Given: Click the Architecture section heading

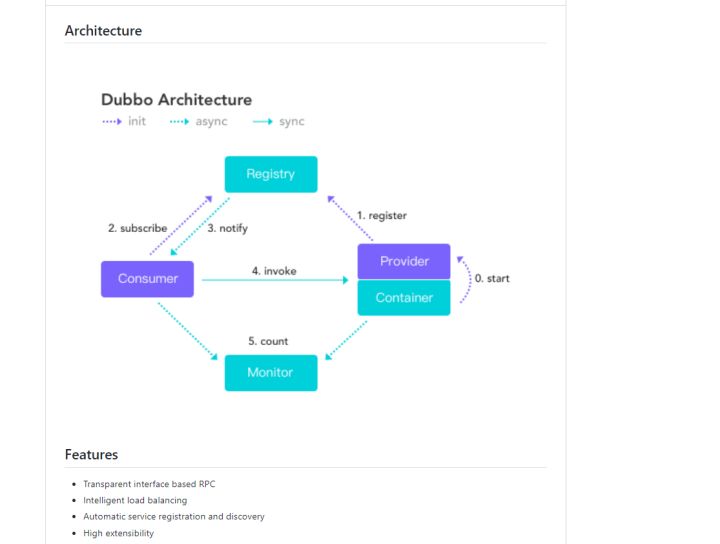Looking at the screenshot, I should point(103,31).
